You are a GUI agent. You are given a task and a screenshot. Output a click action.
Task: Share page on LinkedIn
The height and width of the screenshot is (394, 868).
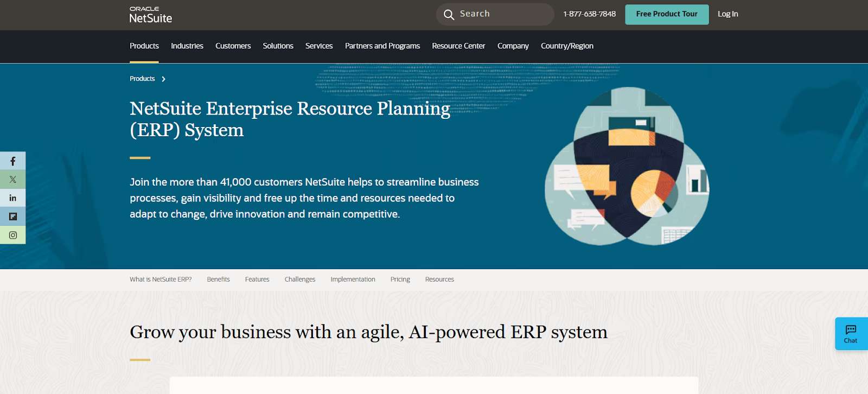[12, 198]
